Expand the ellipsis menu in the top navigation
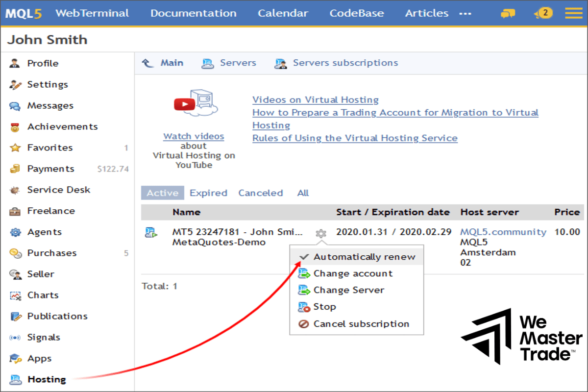This screenshot has width=588, height=392. point(465,13)
